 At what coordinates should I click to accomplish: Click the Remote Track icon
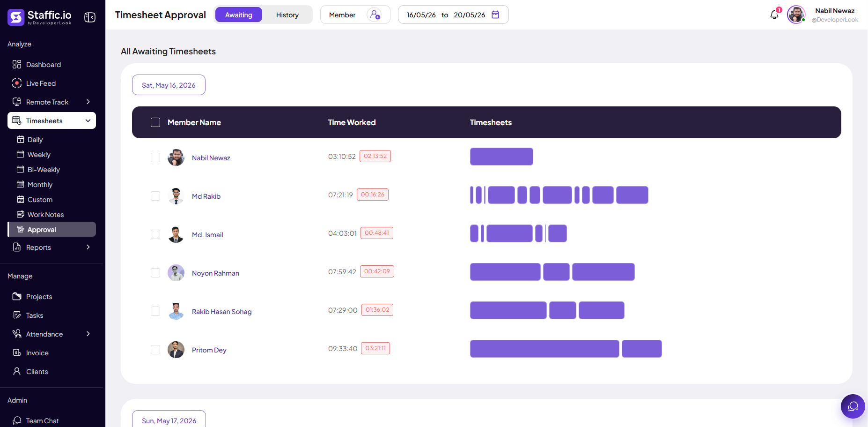(x=17, y=102)
